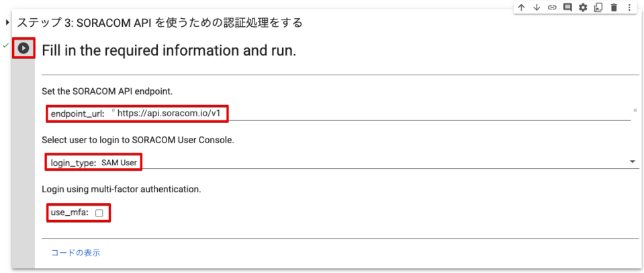Click the コードの表示 link

tap(76, 252)
